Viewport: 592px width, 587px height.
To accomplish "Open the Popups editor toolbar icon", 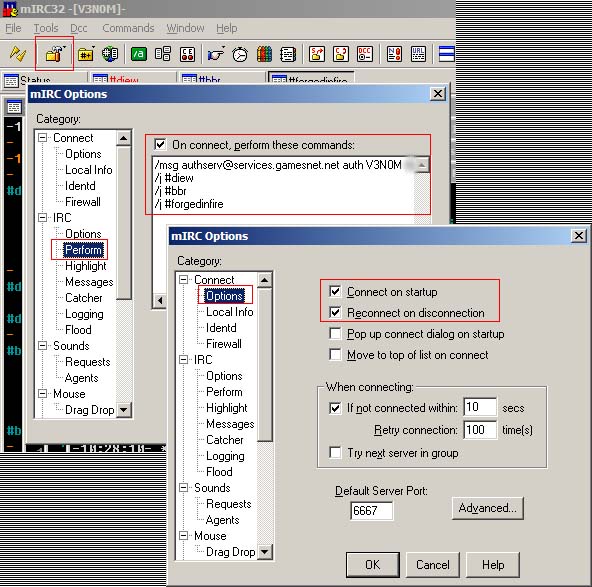I will tap(163, 54).
